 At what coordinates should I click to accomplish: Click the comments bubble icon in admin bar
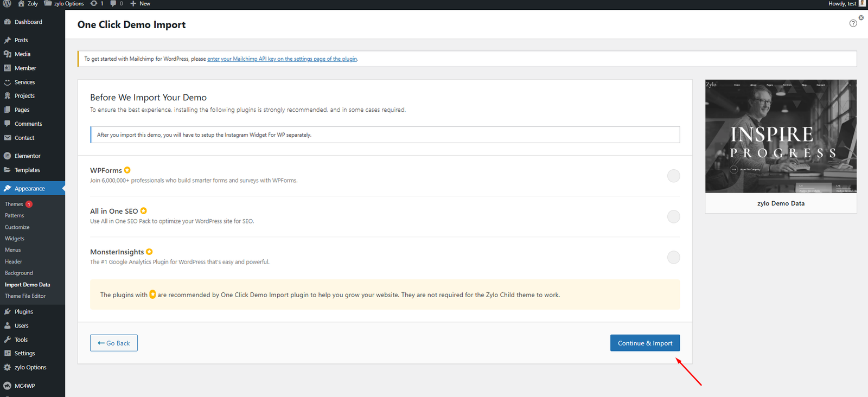[113, 3]
